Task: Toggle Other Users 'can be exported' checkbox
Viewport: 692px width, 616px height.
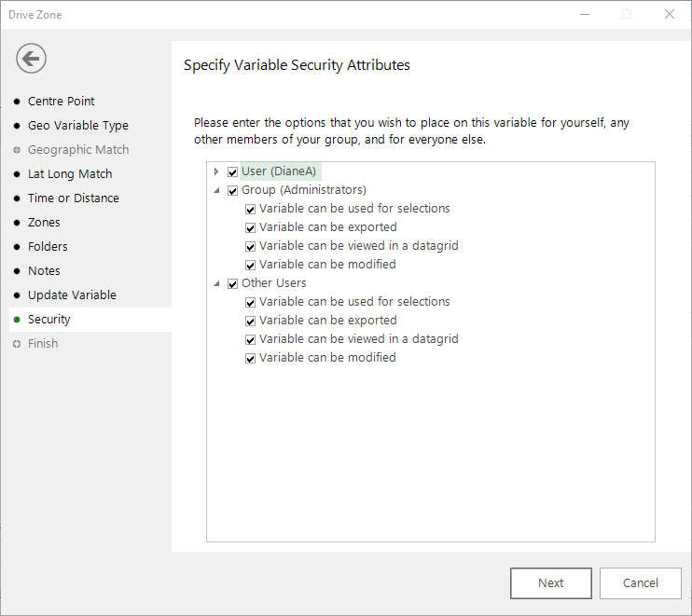Action: click(x=250, y=321)
